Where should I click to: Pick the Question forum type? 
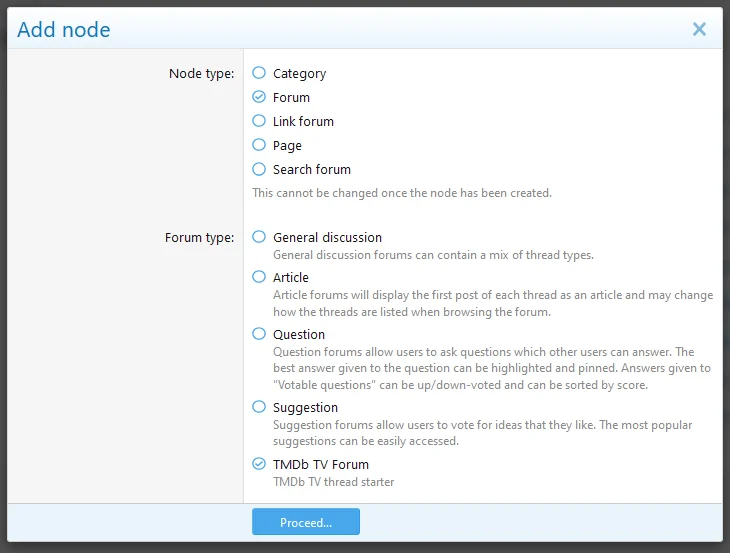click(259, 334)
